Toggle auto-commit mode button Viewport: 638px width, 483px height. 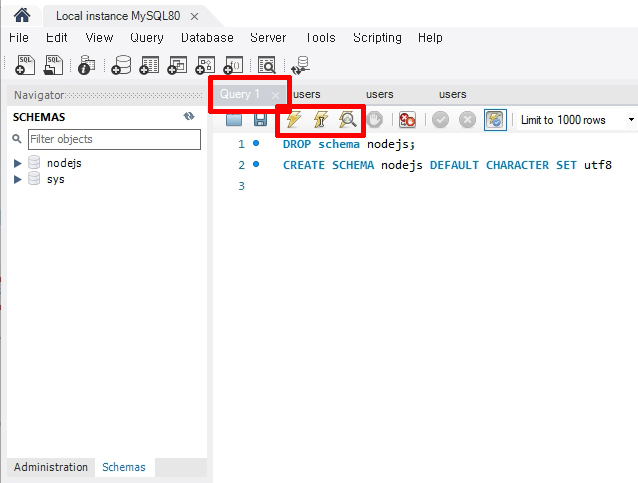coord(495,120)
